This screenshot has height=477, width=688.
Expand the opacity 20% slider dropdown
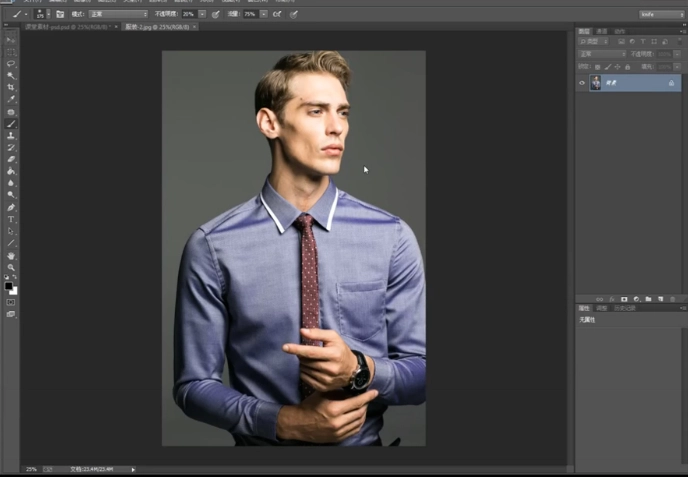tap(203, 15)
